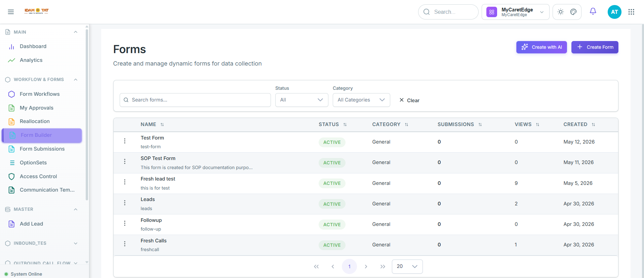Toggle the light theme sun icon
Viewport: 644px width, 278px height.
pos(561,12)
